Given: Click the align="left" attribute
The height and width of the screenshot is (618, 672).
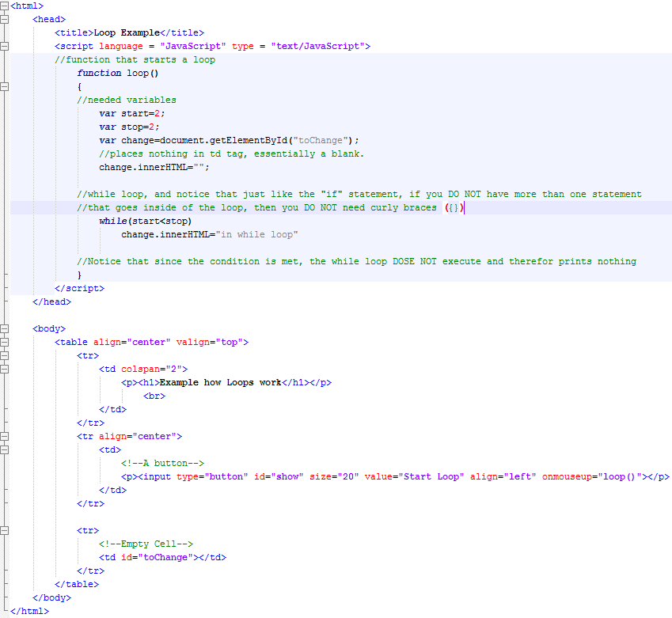Looking at the screenshot, I should [x=503, y=476].
